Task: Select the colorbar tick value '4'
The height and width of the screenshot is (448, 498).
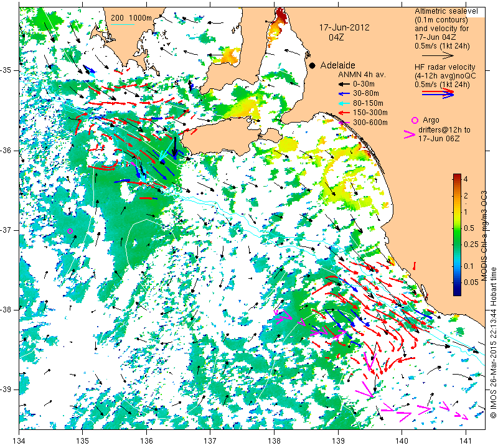Action: pyautogui.click(x=466, y=179)
